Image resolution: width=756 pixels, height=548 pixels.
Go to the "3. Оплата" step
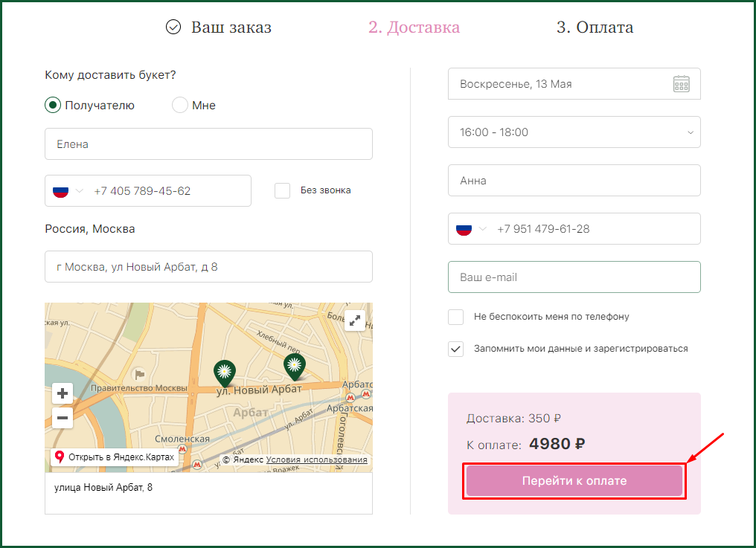595,28
